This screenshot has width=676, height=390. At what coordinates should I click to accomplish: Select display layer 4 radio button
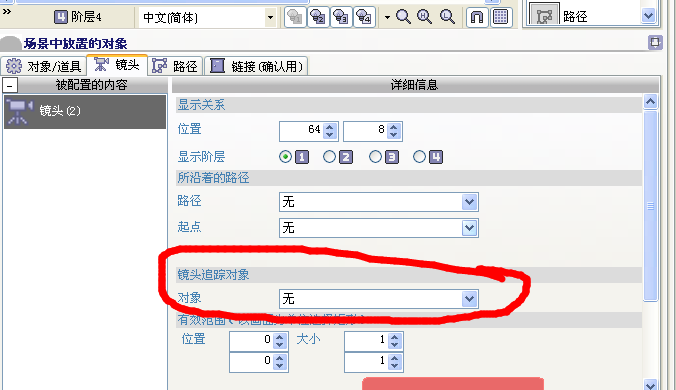[419, 157]
